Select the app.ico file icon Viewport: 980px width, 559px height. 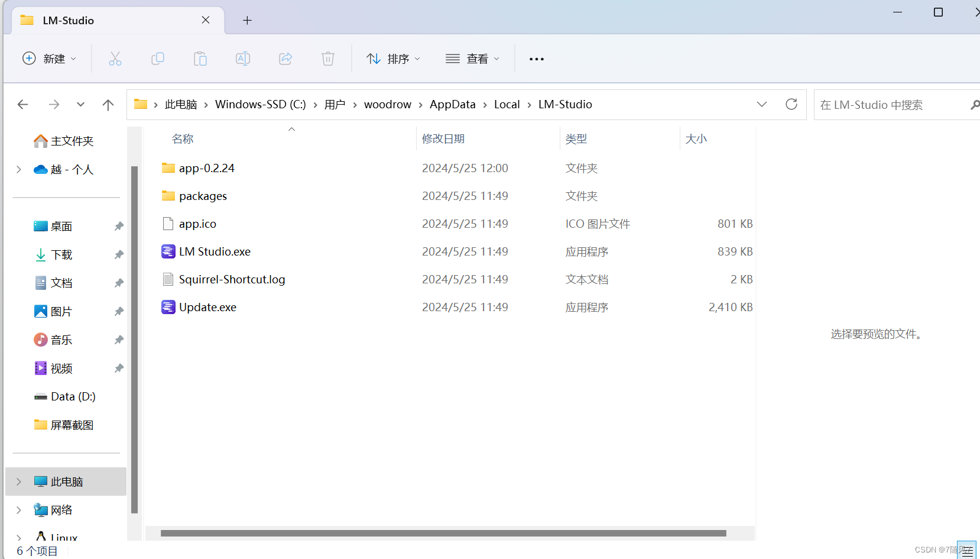click(x=168, y=224)
